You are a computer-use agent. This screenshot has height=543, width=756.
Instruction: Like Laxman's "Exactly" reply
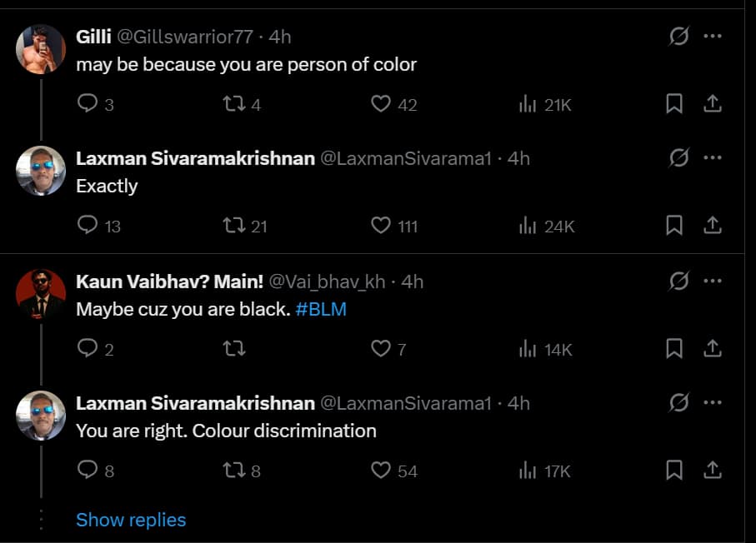[381, 226]
